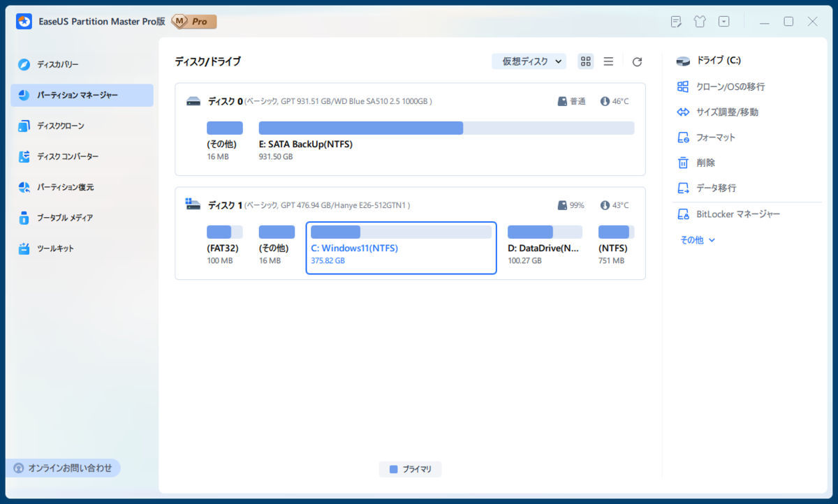Screen dimensions: 838x504
Task: Click the ディスク/ドライブ heading
Action: [207, 61]
